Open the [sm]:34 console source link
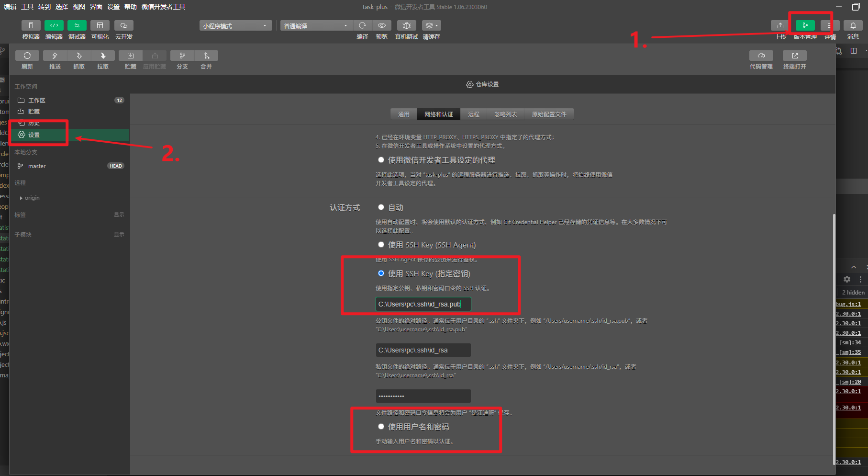This screenshot has height=476, width=868. pos(850,342)
